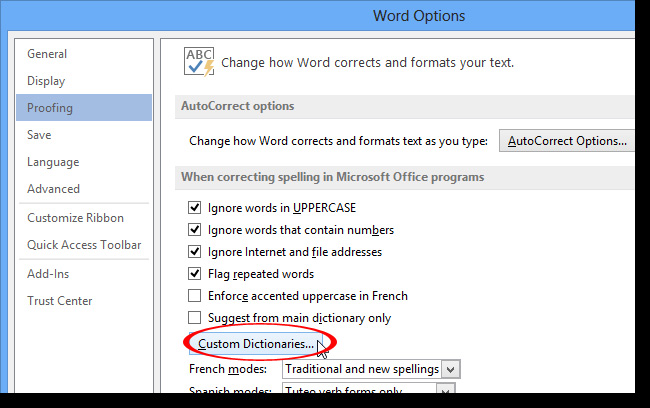Expand the French modes dropdown

451,369
